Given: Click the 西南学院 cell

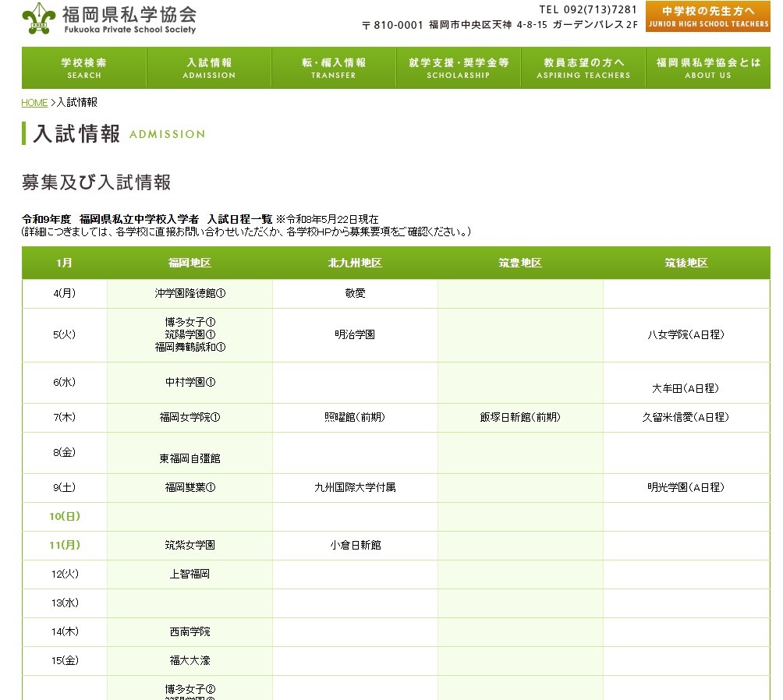Looking at the screenshot, I should pyautogui.click(x=190, y=632).
